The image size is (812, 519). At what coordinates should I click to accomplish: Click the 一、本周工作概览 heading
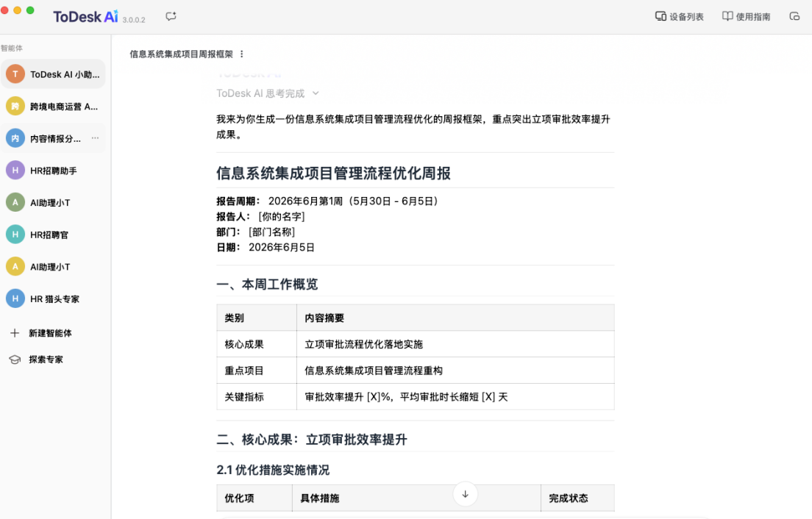point(267,284)
